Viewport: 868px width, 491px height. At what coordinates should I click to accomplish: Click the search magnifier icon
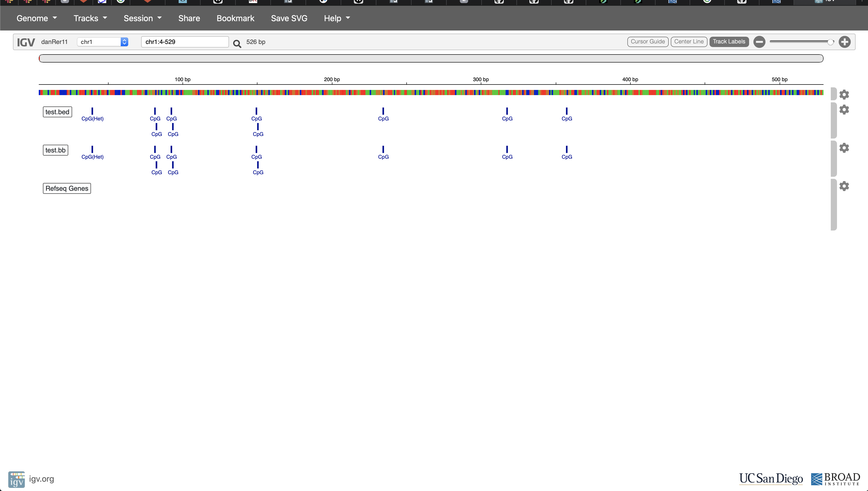tap(237, 44)
